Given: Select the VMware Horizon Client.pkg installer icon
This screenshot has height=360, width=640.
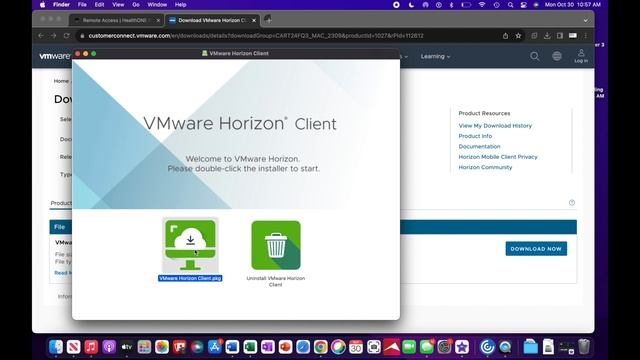Looking at the screenshot, I should (190, 245).
